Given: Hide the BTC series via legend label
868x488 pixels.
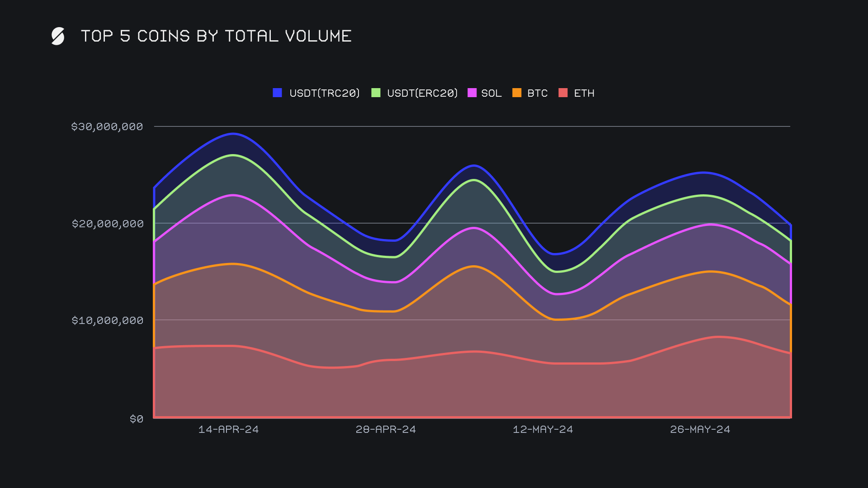Looking at the screenshot, I should pos(537,93).
